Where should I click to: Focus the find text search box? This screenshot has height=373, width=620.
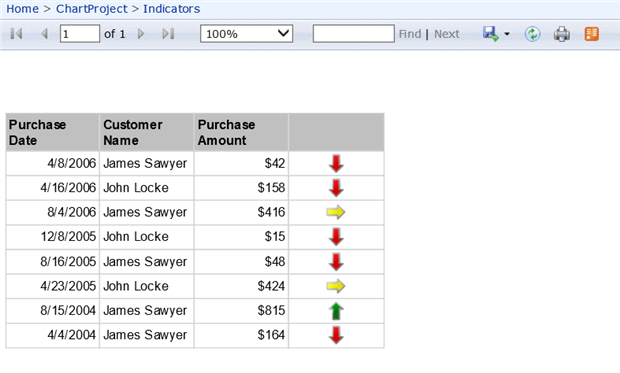tap(353, 34)
